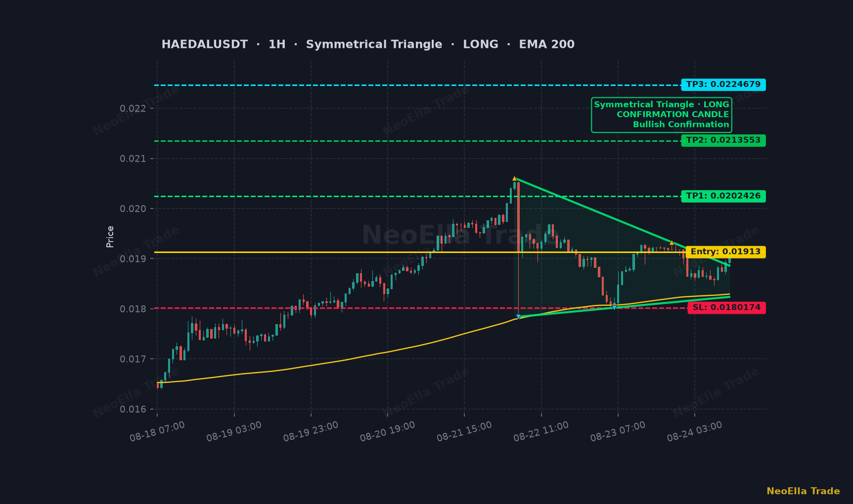Click the 0.017 price axis label

[x=133, y=359]
